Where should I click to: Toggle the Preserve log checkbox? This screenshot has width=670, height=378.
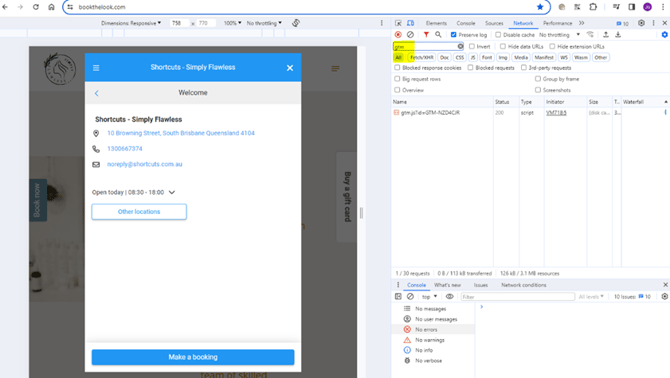point(453,35)
